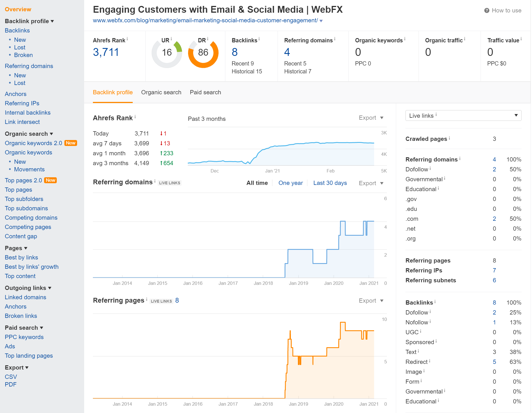Image resolution: width=532 pixels, height=413 pixels.
Task: Open Content gap report
Action: tap(21, 236)
